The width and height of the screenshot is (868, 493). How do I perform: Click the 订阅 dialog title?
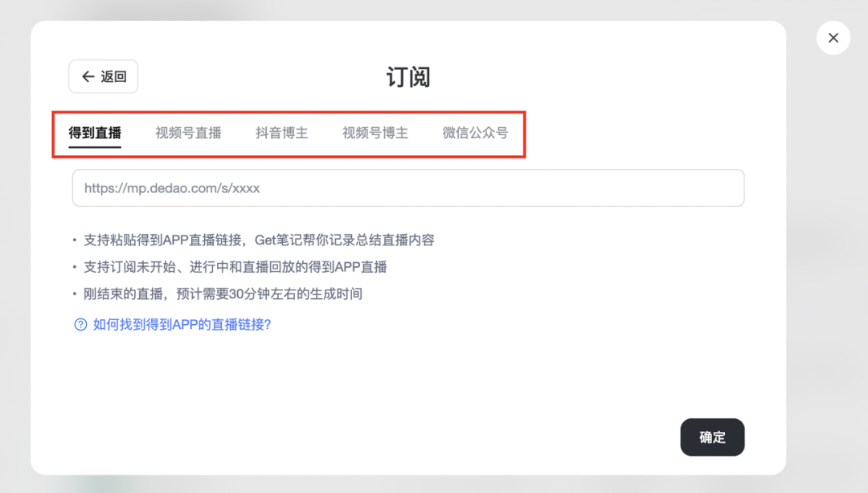(408, 77)
